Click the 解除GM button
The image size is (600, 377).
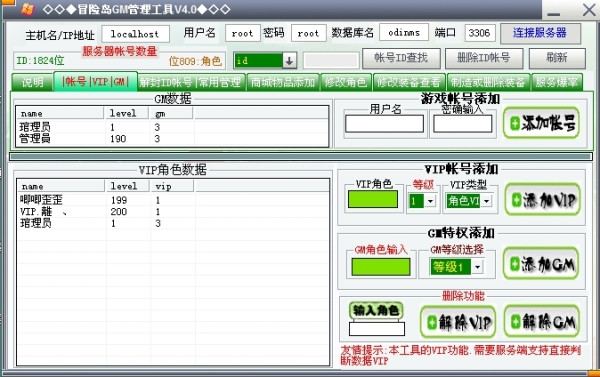[x=542, y=321]
